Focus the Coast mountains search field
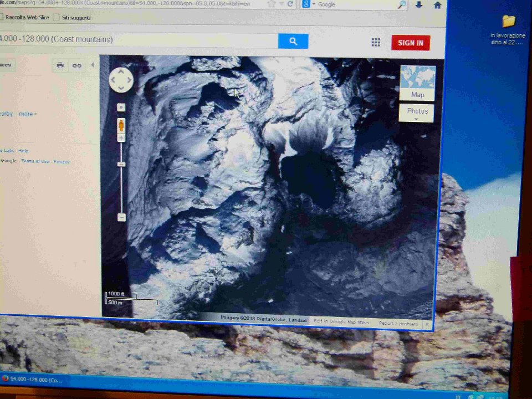Viewport: 532px width, 399px height. tap(137, 40)
